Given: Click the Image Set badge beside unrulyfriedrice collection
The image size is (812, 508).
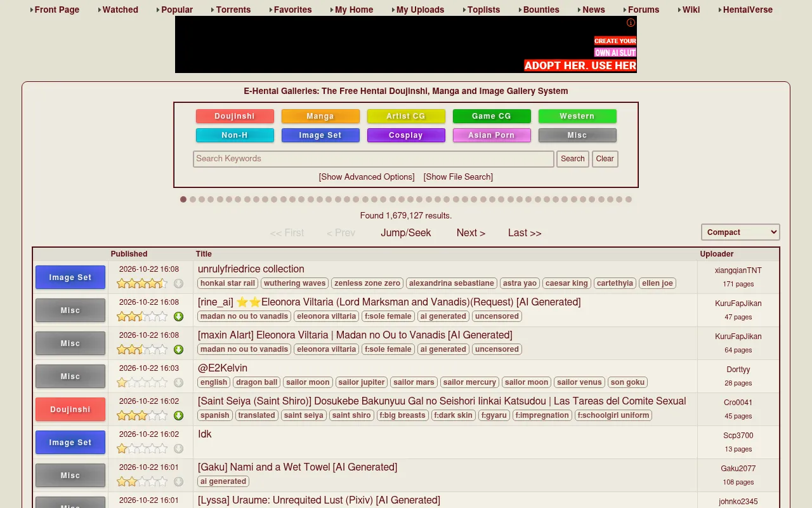Looking at the screenshot, I should coord(70,277).
